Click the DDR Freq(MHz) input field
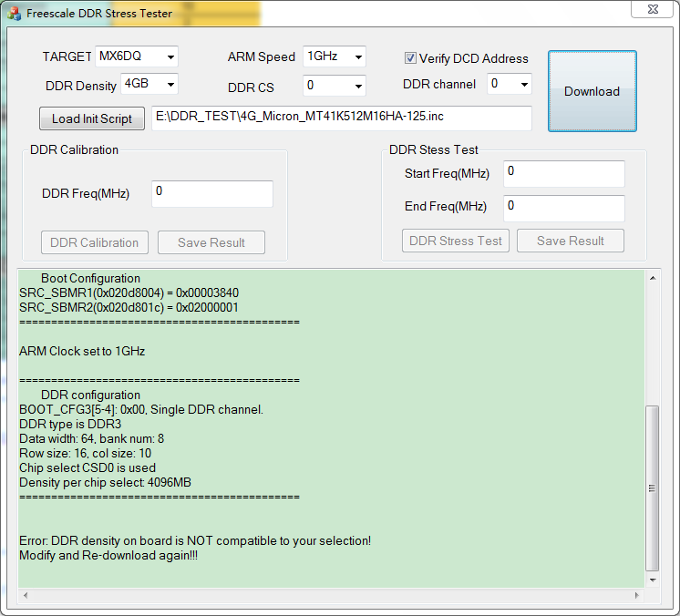 (212, 194)
